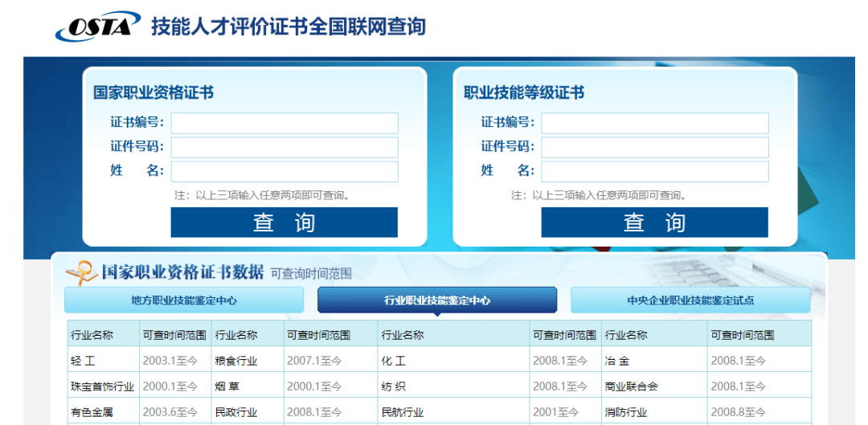Focus 证书编号 field in 职业技能等级证书 form
Image resolution: width=868 pixels, height=425 pixels.
[x=655, y=123]
